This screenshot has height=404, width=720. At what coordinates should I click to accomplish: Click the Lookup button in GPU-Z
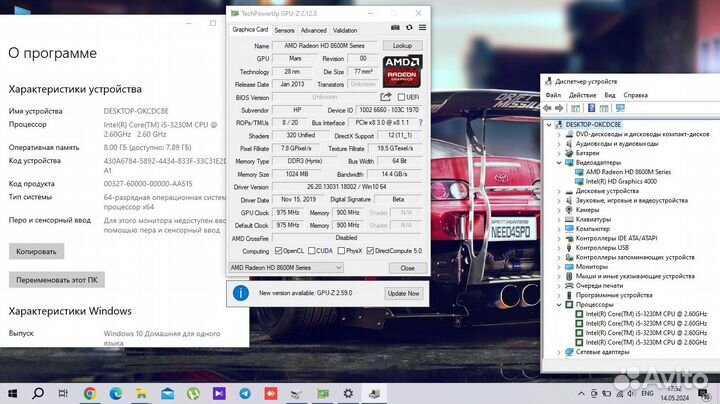402,45
